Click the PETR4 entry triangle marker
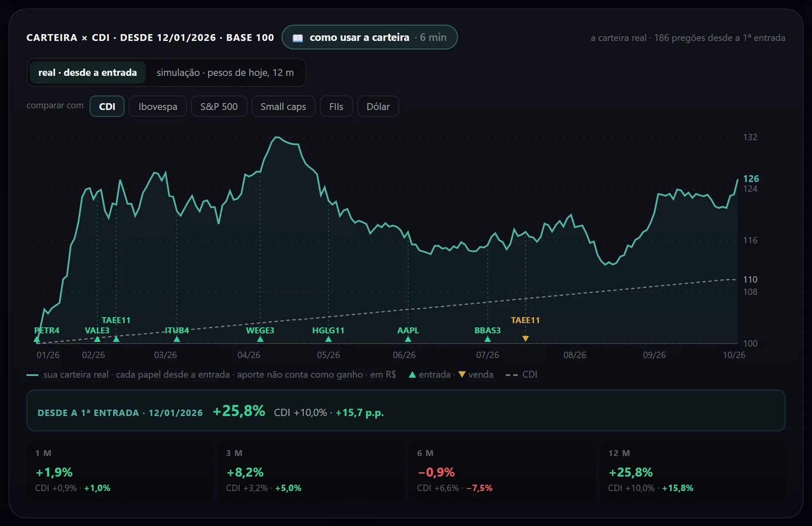Image resolution: width=812 pixels, height=526 pixels. pos(37,339)
